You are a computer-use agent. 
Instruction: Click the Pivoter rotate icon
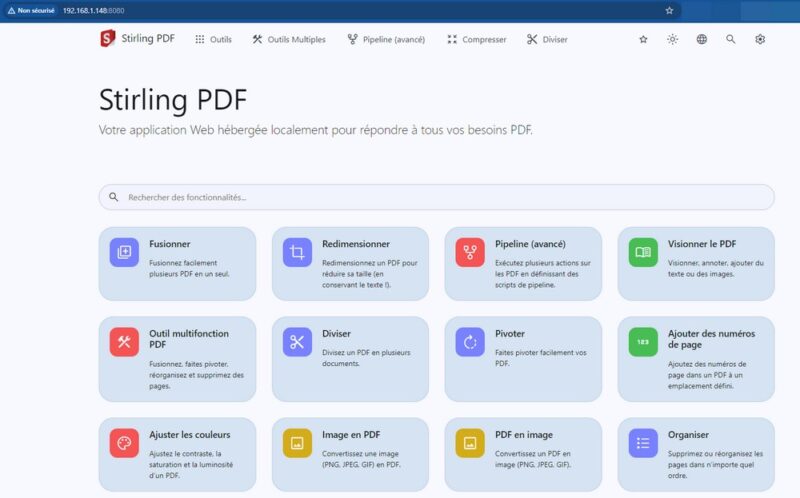470,342
